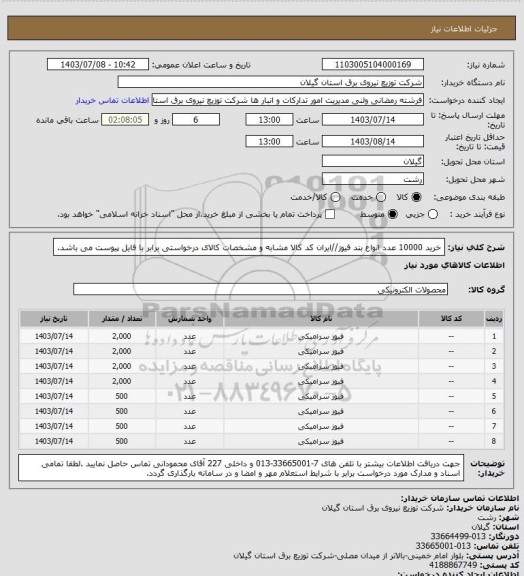Click the goods group field محصولات الکترونیکی

[x=260, y=289]
